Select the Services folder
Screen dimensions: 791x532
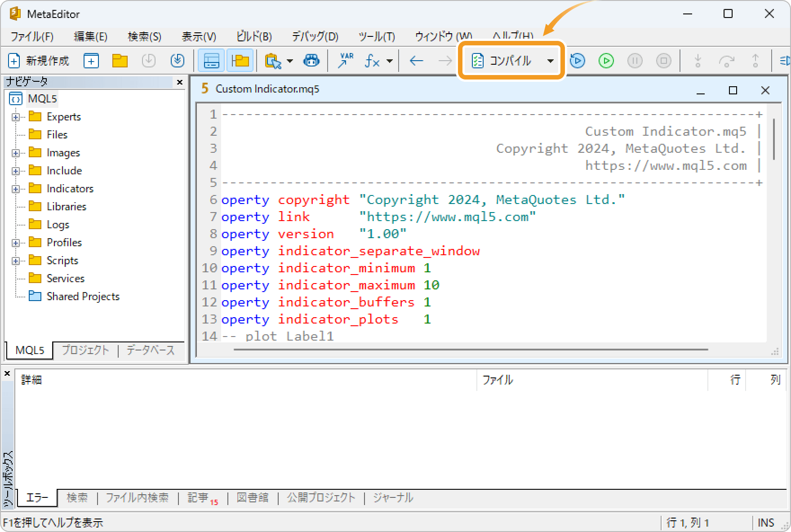(66, 279)
